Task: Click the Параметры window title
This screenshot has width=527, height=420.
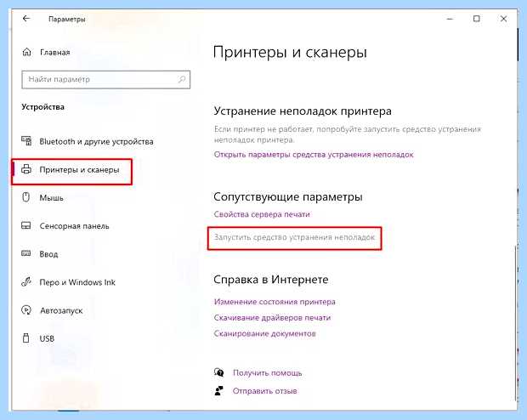Action: coord(67,20)
